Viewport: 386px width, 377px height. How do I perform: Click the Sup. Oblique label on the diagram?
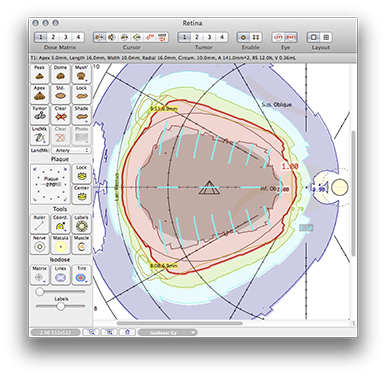276,105
